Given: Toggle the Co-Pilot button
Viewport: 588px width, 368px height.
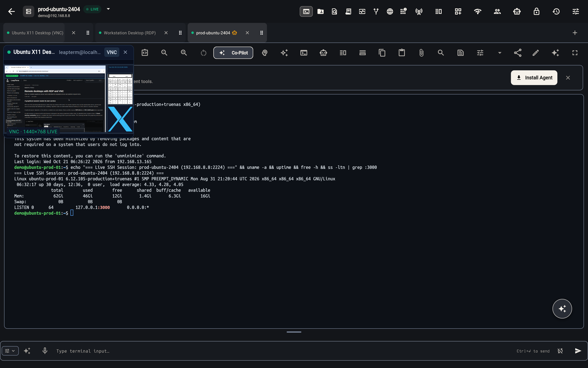Looking at the screenshot, I should tap(233, 53).
